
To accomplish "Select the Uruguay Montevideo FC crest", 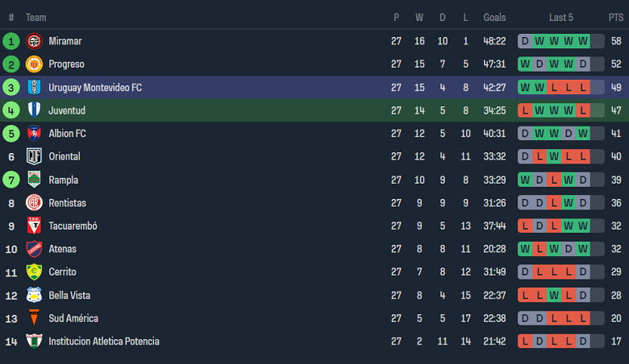I will click(x=34, y=87).
